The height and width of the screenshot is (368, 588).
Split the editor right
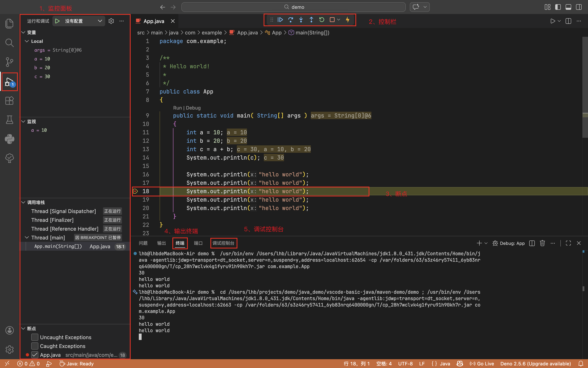pyautogui.click(x=568, y=21)
